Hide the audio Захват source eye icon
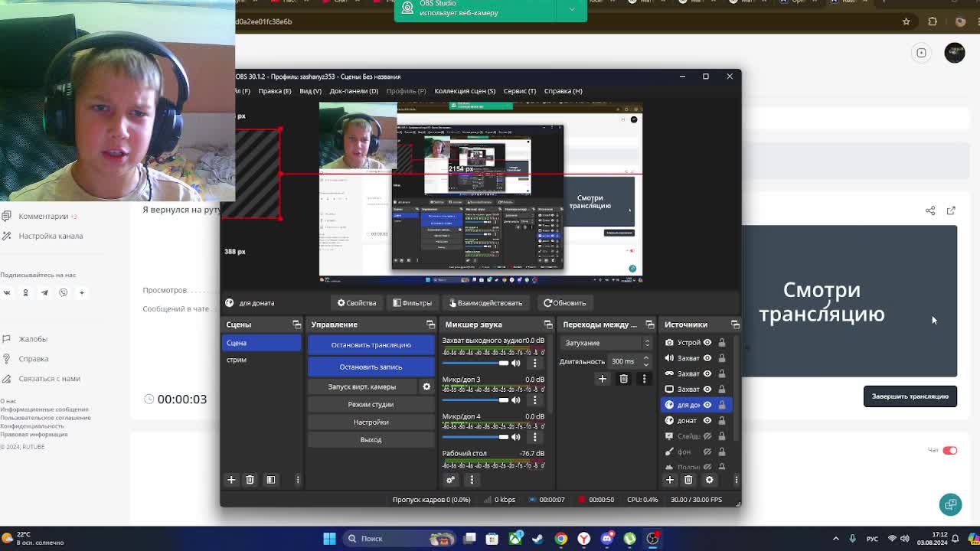Screen dimensions: 980x551 coord(707,358)
